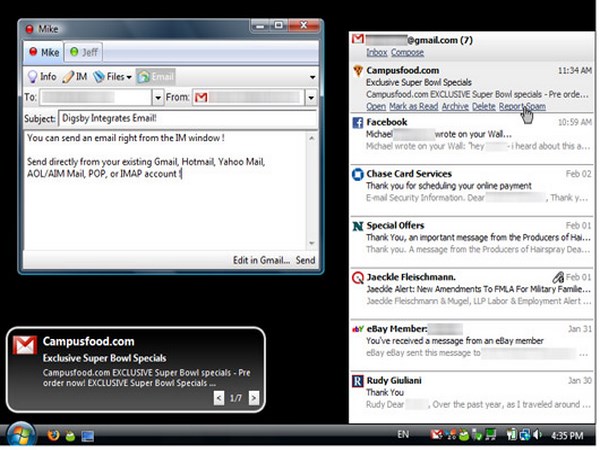
Task: Select the IM pencil icon
Action: point(68,76)
